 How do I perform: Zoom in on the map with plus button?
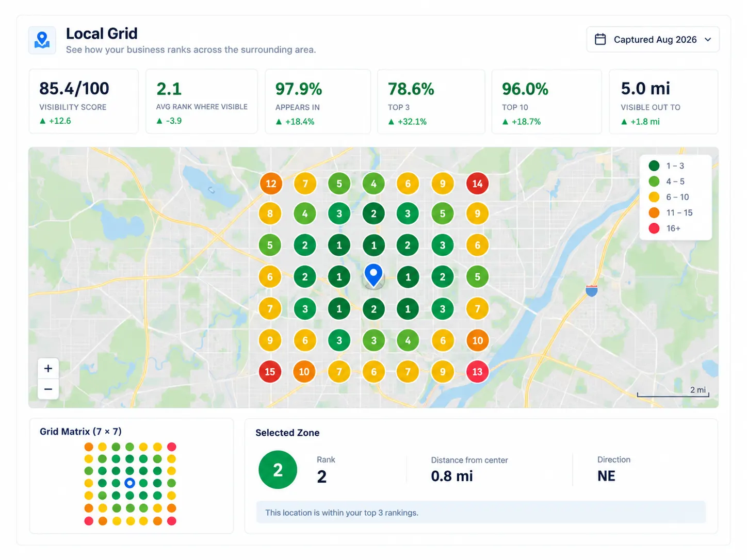pos(48,369)
